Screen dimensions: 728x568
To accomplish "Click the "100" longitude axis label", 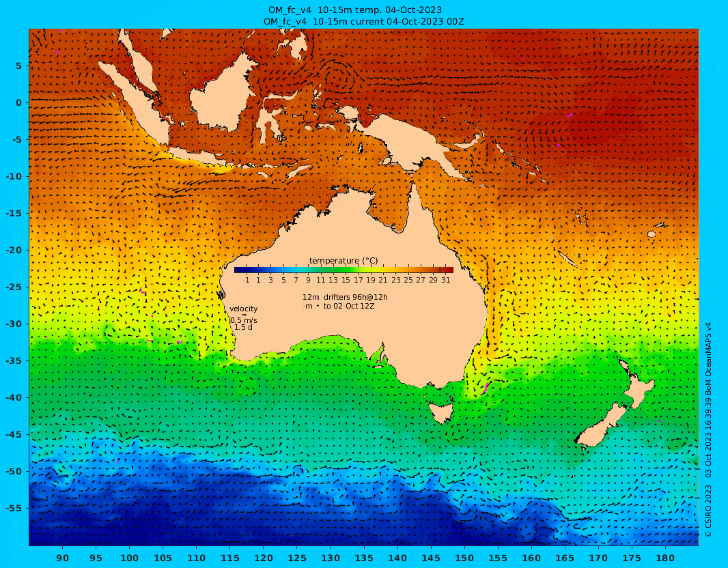I will pyautogui.click(x=129, y=558).
